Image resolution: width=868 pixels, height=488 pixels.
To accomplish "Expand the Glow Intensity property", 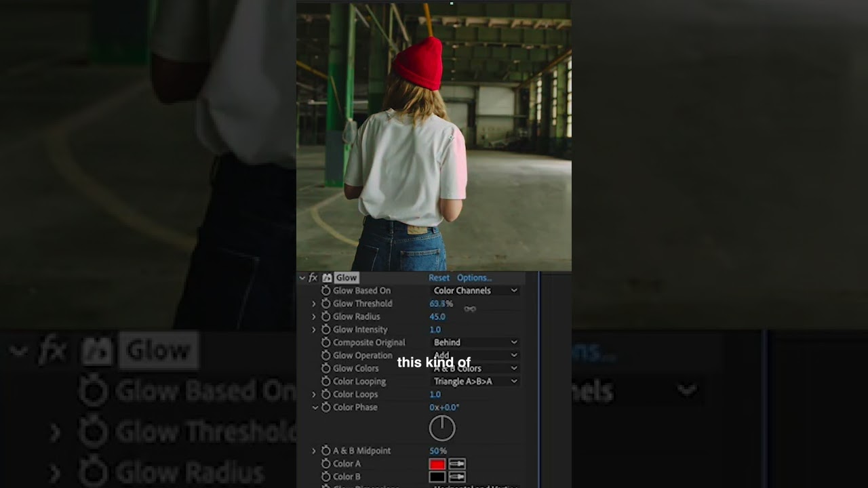I will coord(314,329).
